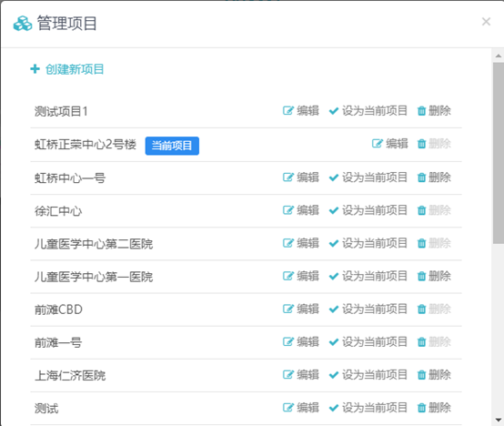
Task: Click edit icon for 儿童医学中心第二医院
Action: (288, 243)
